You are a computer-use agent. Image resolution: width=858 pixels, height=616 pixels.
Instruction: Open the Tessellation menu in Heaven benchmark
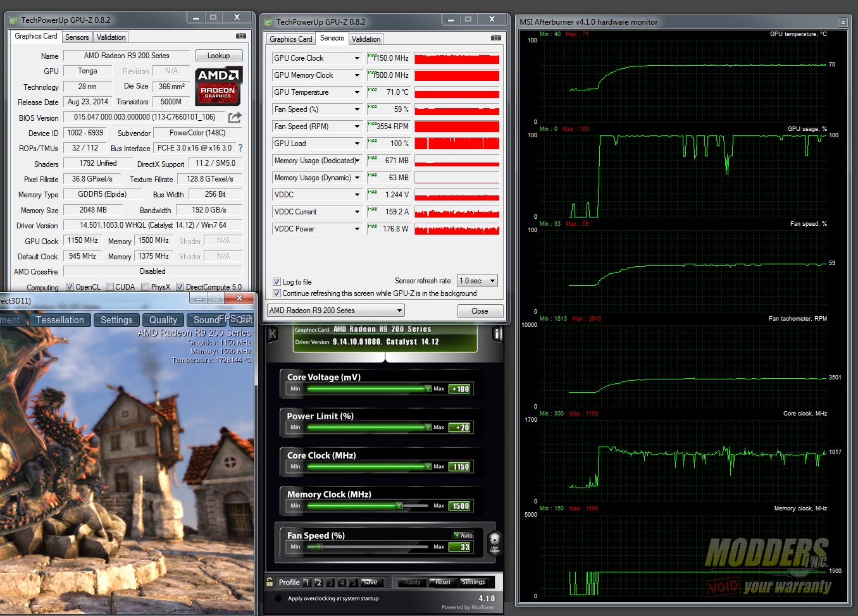coord(60,320)
